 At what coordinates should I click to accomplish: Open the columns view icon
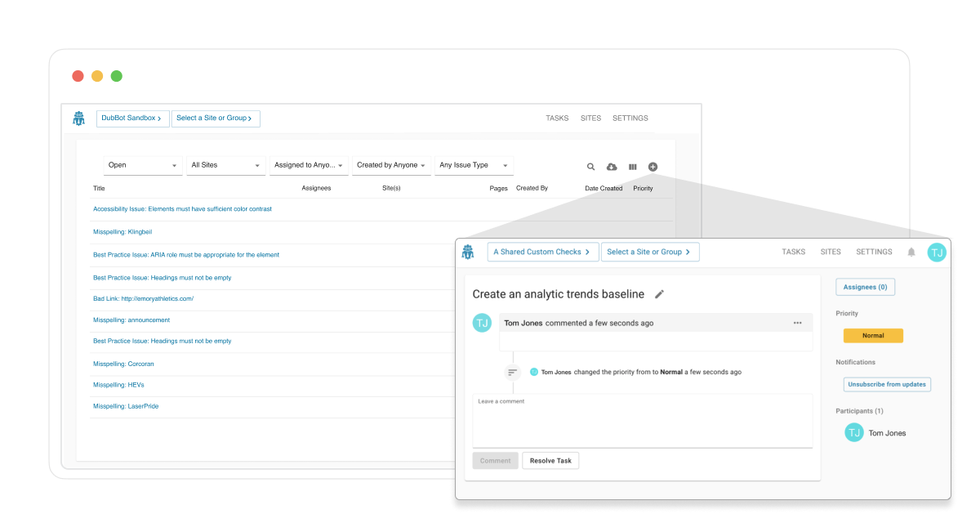tap(632, 167)
